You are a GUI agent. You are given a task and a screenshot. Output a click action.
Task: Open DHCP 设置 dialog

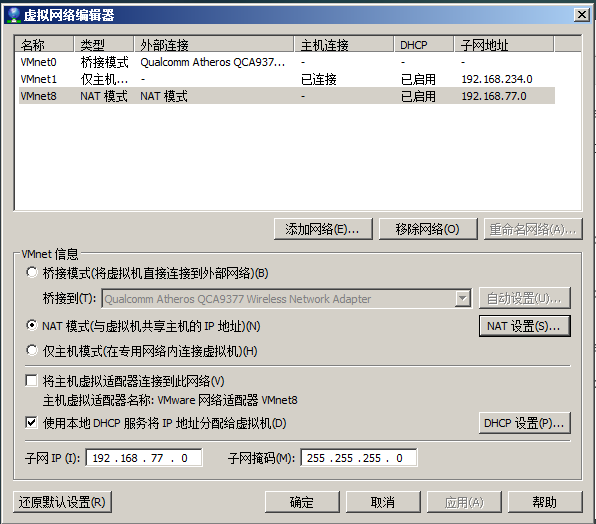coord(525,423)
